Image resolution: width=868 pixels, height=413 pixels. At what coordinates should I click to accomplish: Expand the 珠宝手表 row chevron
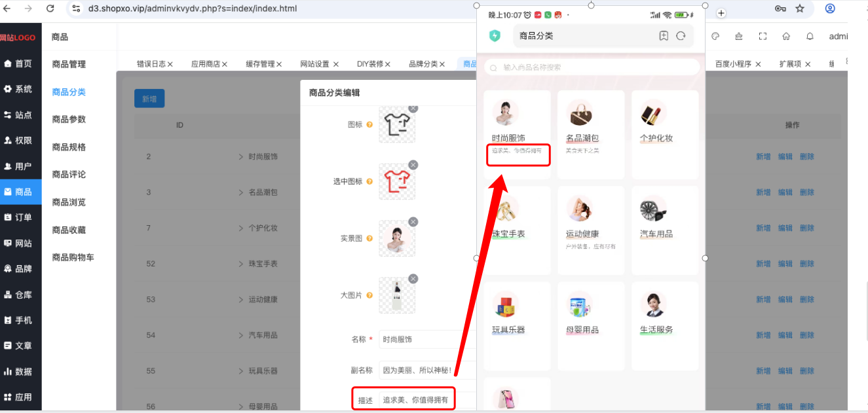pos(240,264)
